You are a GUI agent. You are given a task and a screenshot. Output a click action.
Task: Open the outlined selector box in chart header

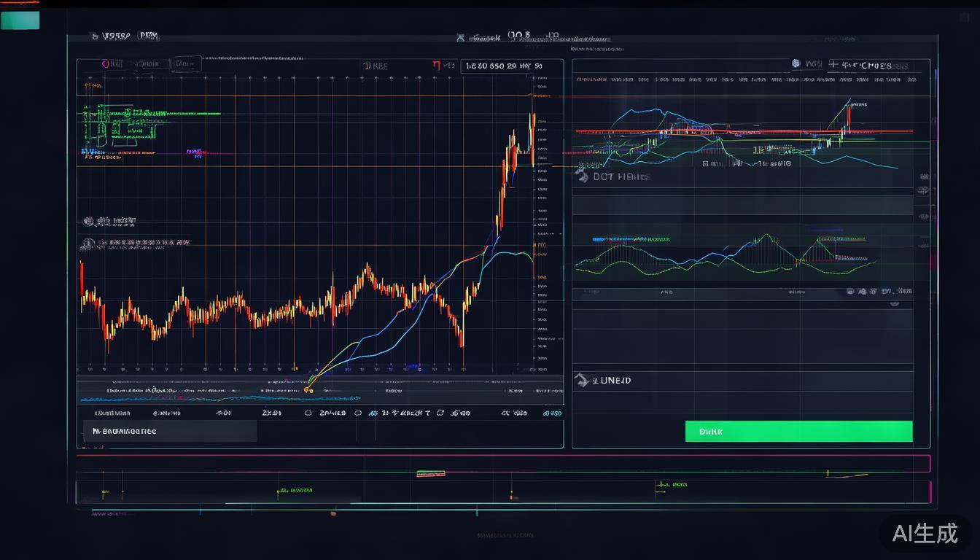pyautogui.click(x=185, y=64)
